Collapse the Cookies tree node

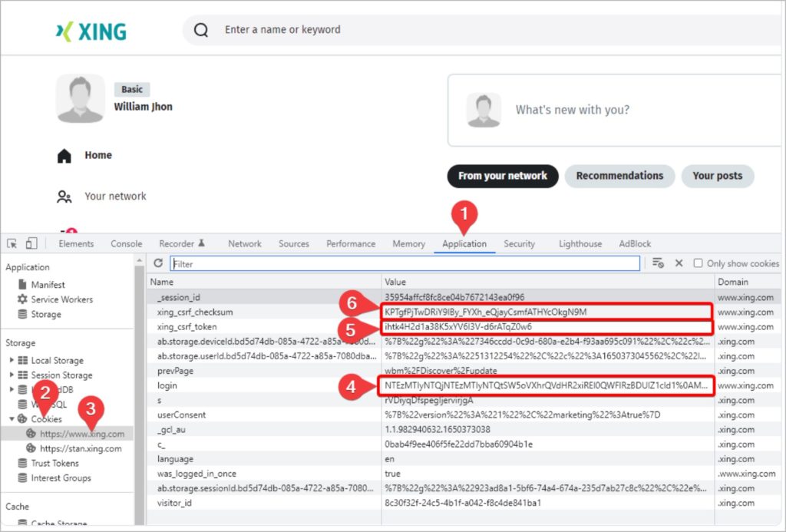12,418
